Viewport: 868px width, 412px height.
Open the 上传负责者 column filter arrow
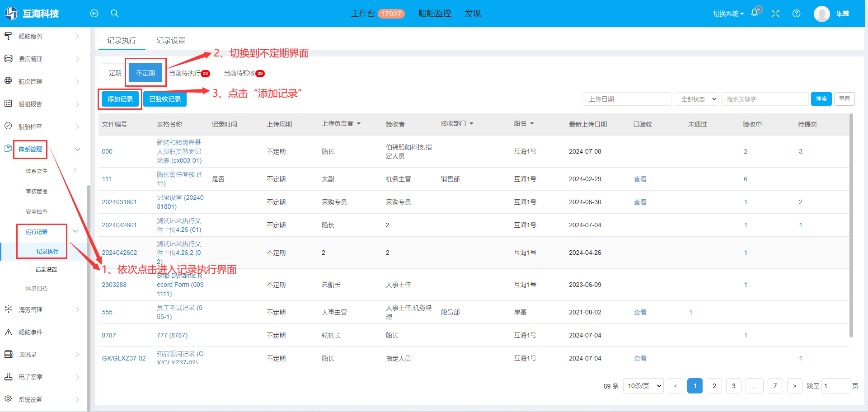359,123
